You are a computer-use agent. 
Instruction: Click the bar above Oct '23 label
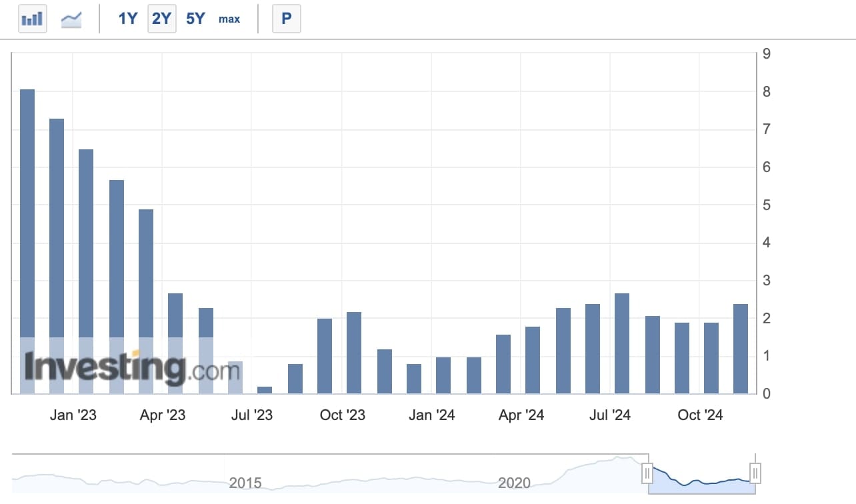click(x=354, y=353)
